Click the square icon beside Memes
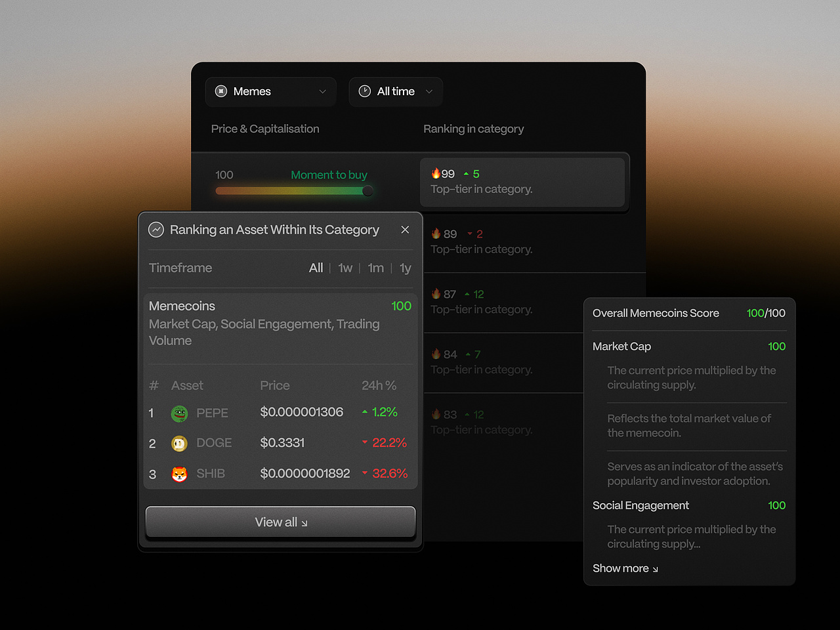This screenshot has width=840, height=630. tap(221, 91)
